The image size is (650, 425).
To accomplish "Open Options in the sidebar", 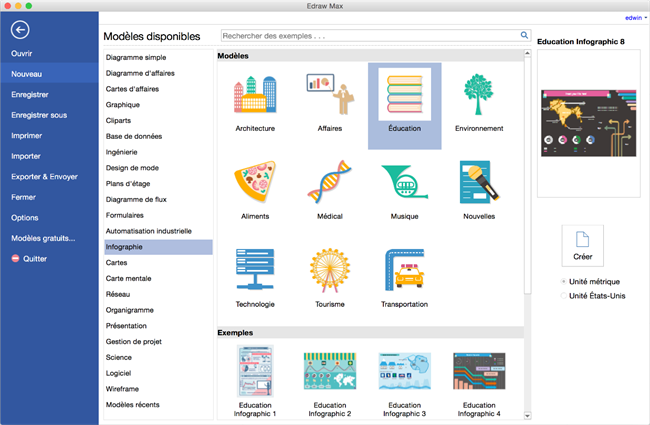I will point(24,218).
